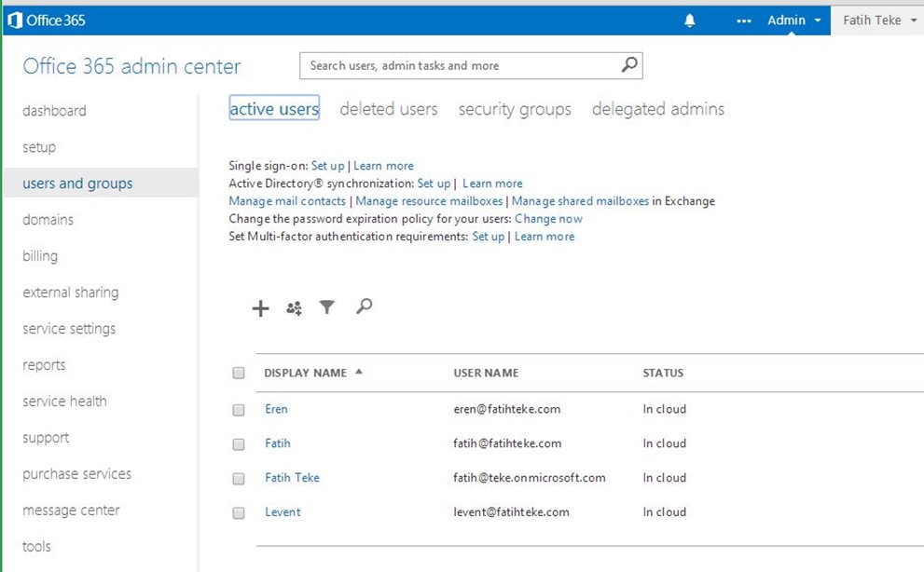Click In cloud status for Levent
Screen dimensions: 924x572
(x=665, y=512)
